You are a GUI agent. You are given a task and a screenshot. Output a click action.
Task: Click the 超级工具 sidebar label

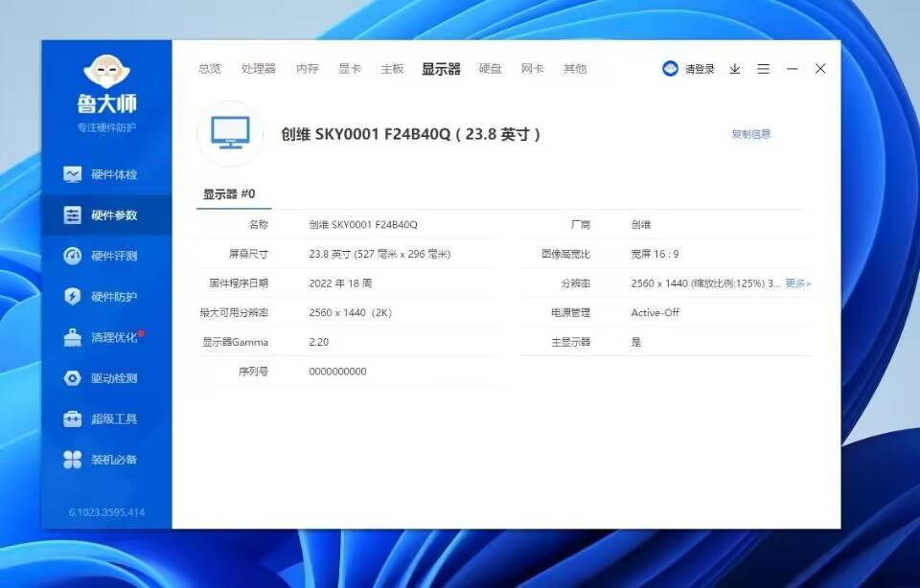(114, 419)
